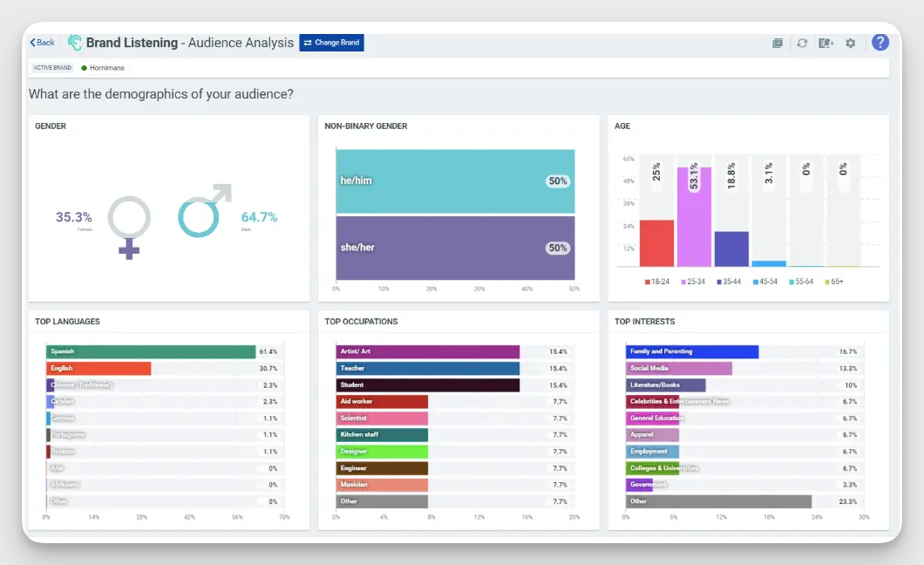Click the male gender symbol icon
Viewport: 924px width, 565px height.
203,212
